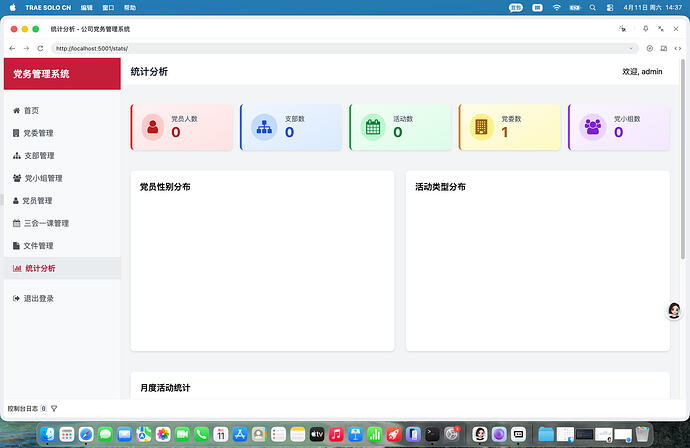Click the floating avatar assistant on right edge
This screenshot has height=448, width=690.
click(x=674, y=311)
